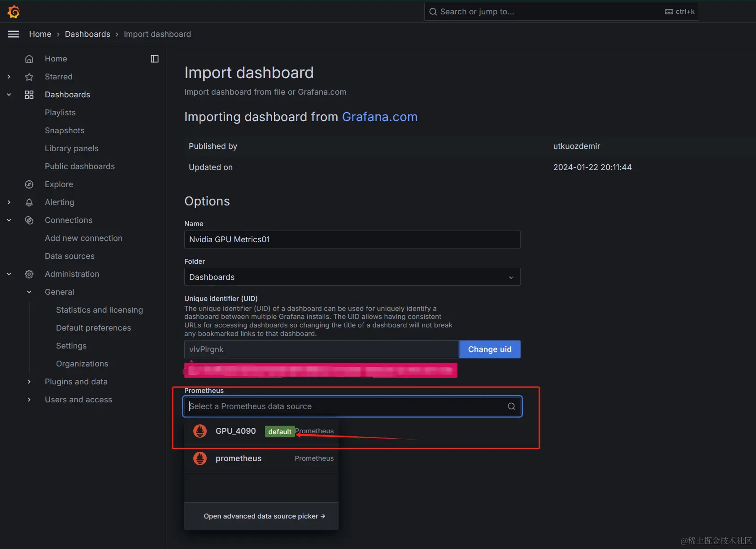Collapse the General subsection chevron
Viewport: 756px width, 549px height.
[29, 292]
